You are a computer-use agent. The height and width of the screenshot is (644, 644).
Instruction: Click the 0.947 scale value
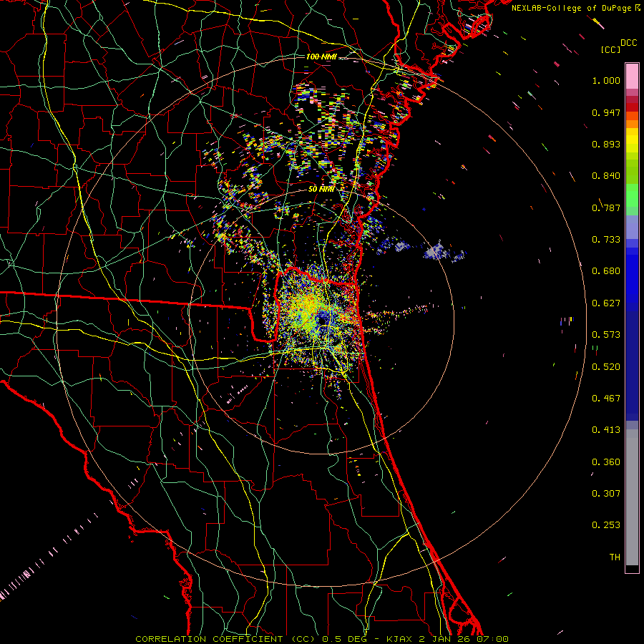[606, 112]
